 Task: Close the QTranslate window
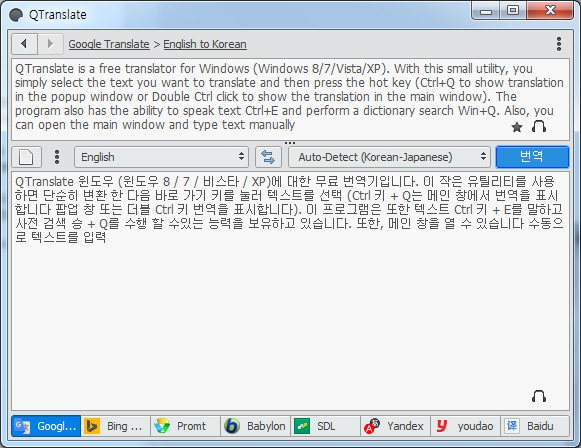point(550,10)
